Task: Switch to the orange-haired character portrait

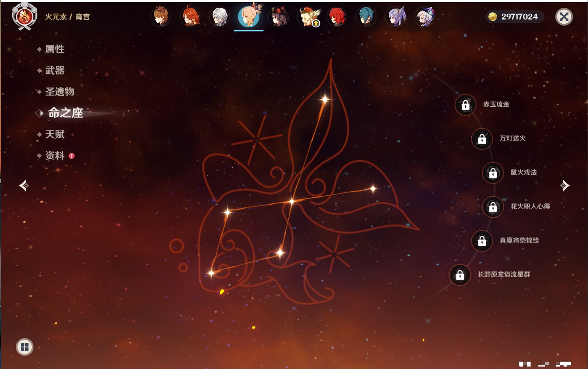Action: pyautogui.click(x=190, y=17)
